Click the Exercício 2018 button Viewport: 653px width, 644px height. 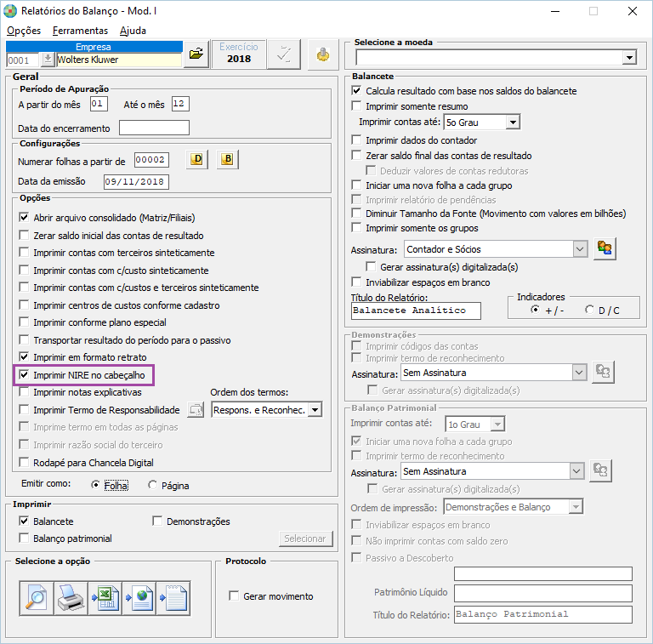(x=239, y=54)
